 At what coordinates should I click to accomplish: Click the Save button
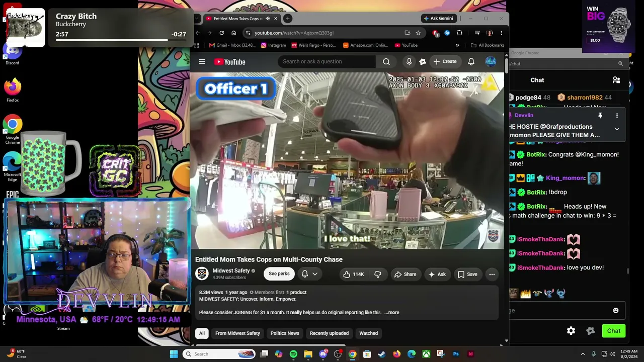coord(467,274)
